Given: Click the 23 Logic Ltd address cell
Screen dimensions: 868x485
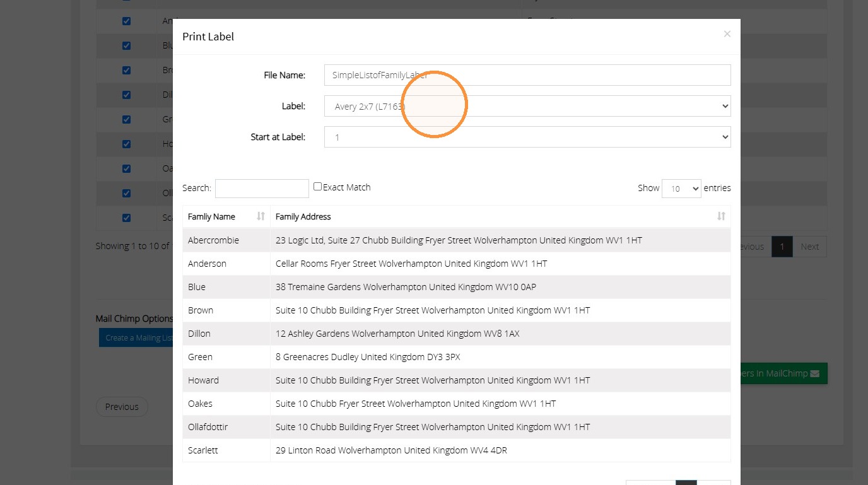Looking at the screenshot, I should pyautogui.click(x=500, y=240).
